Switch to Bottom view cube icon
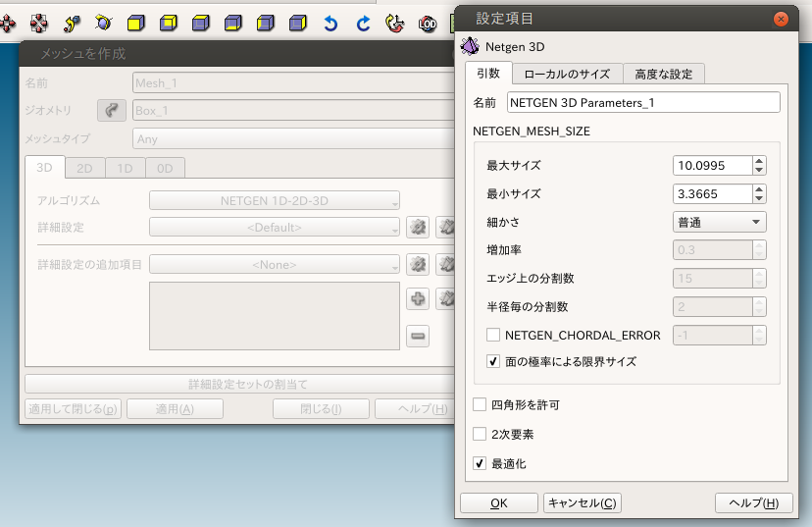The height and width of the screenshot is (527, 812). tap(233, 24)
